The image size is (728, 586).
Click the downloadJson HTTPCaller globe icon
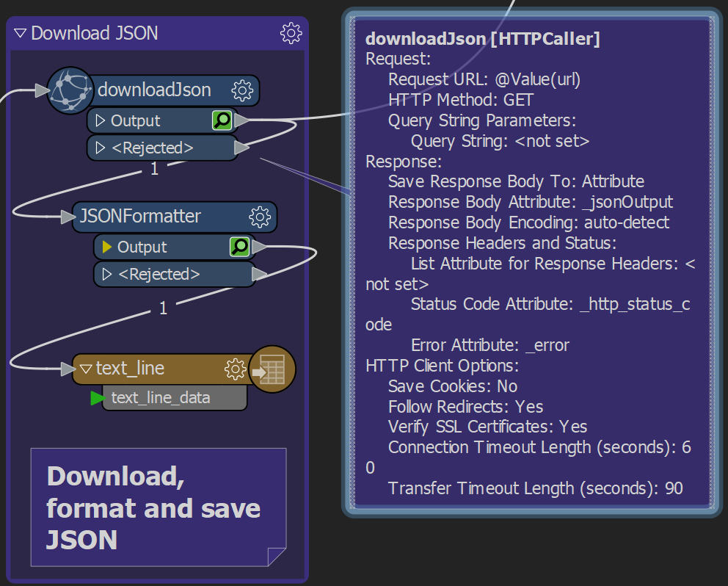point(70,90)
